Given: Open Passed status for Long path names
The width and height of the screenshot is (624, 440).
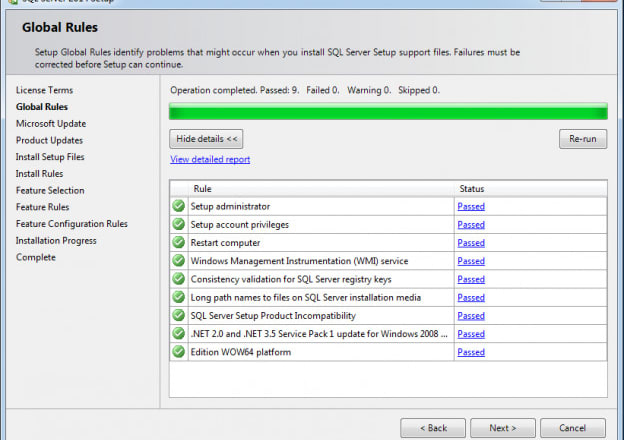Looking at the screenshot, I should click(471, 298).
